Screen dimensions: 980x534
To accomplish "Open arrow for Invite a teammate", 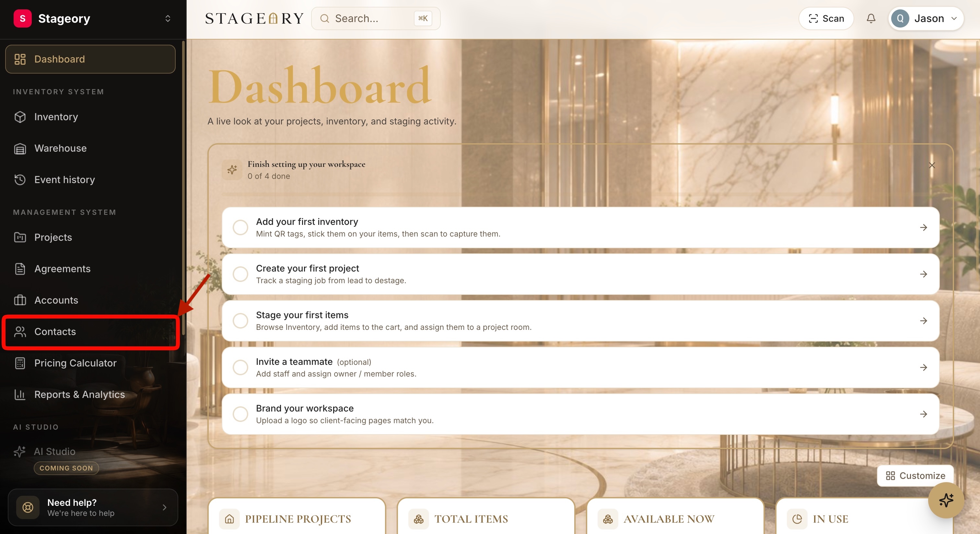I will click(923, 367).
